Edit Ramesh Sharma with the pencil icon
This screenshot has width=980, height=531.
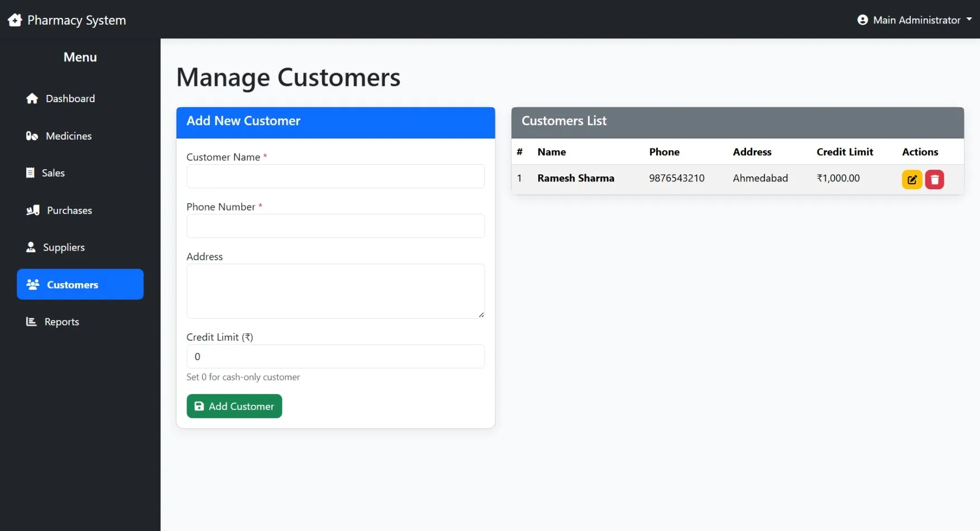click(911, 179)
